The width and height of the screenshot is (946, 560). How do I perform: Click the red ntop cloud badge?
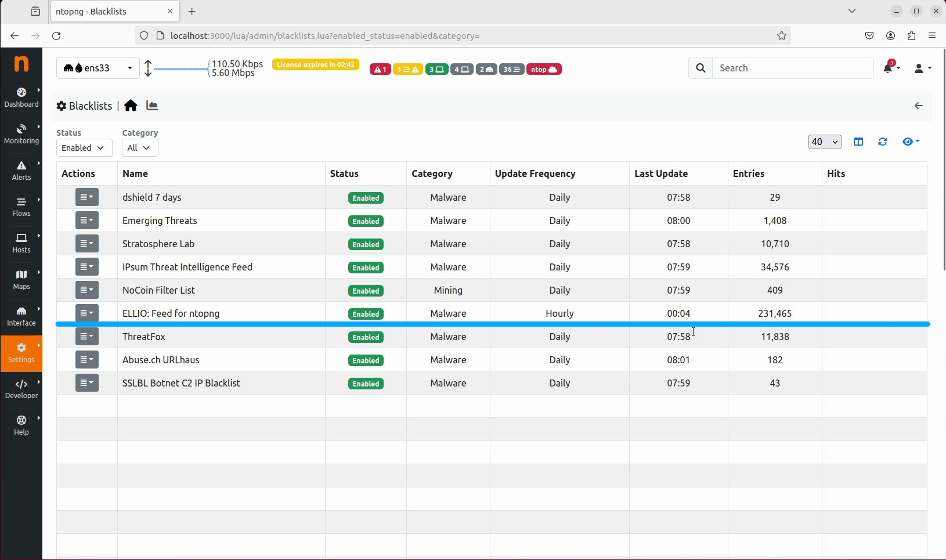[544, 69]
